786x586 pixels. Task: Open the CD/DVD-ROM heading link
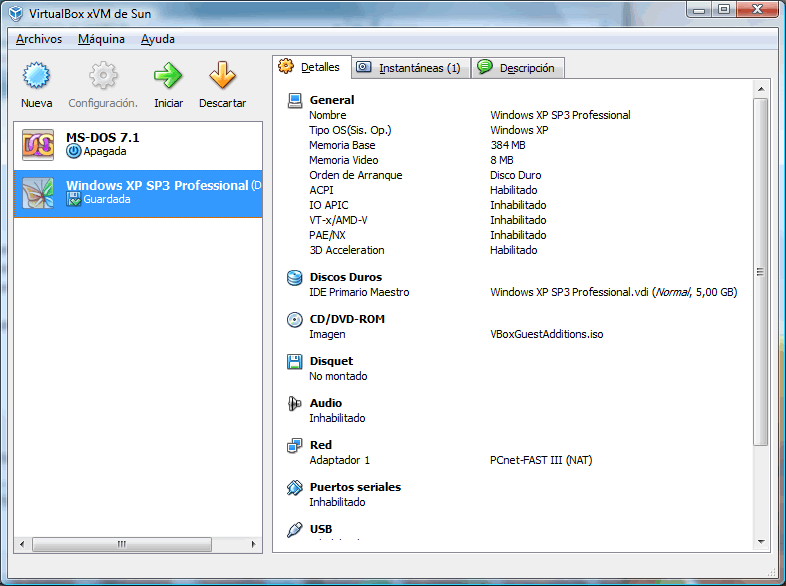[347, 319]
